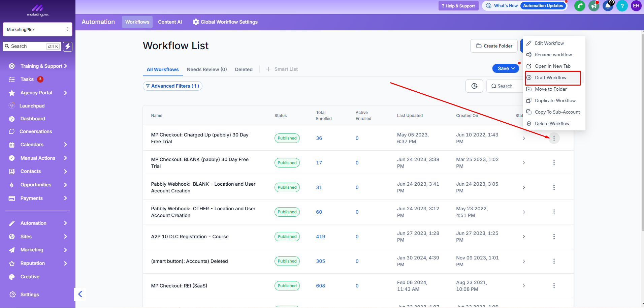The width and height of the screenshot is (644, 308).
Task: Expand Calendars submenu
Action: 65,145
